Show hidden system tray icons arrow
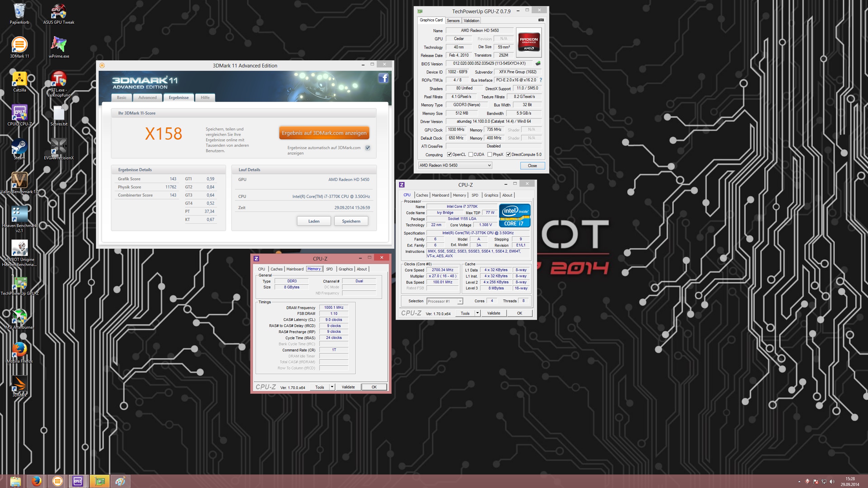Screen dimensions: 868x488 tap(799, 482)
